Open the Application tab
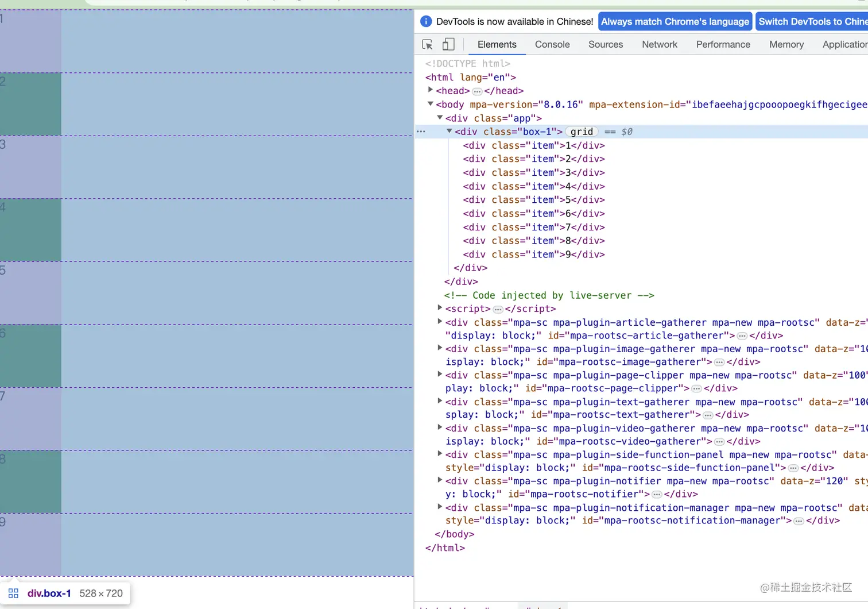The height and width of the screenshot is (609, 868). click(845, 44)
